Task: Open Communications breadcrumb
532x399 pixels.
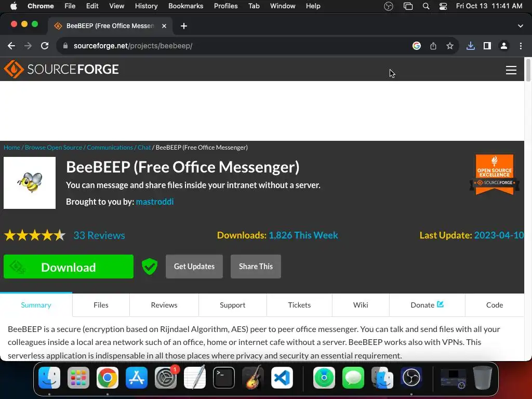Action: pyautogui.click(x=110, y=147)
